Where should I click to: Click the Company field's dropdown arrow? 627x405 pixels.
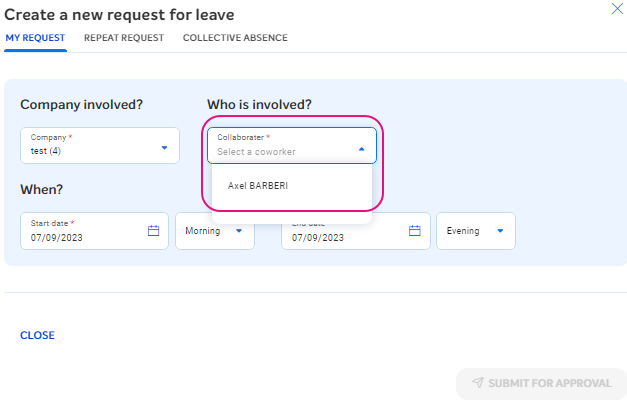[x=165, y=148]
